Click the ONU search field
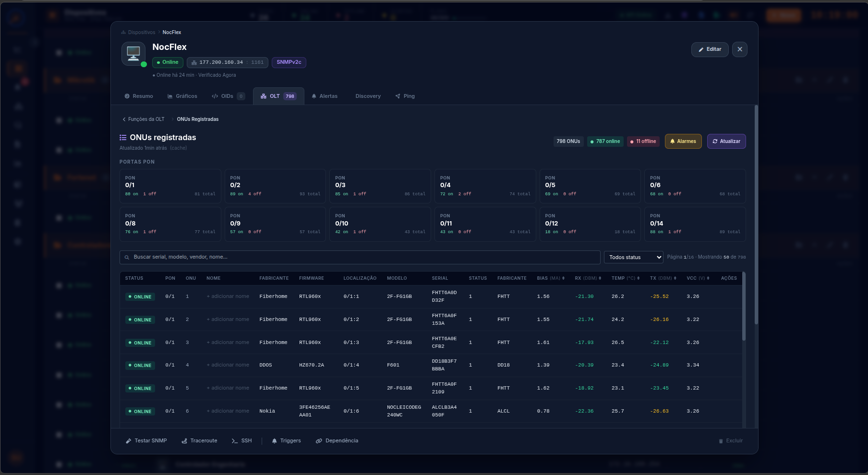The image size is (868, 475). tap(360, 257)
